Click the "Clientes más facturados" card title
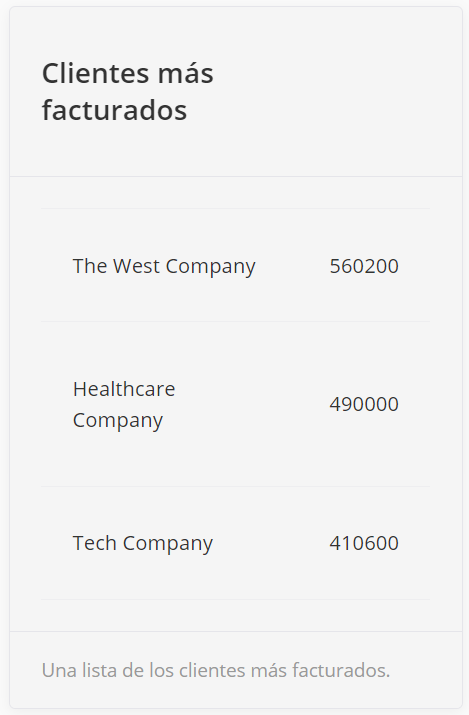The height and width of the screenshot is (715, 469). pos(128,91)
